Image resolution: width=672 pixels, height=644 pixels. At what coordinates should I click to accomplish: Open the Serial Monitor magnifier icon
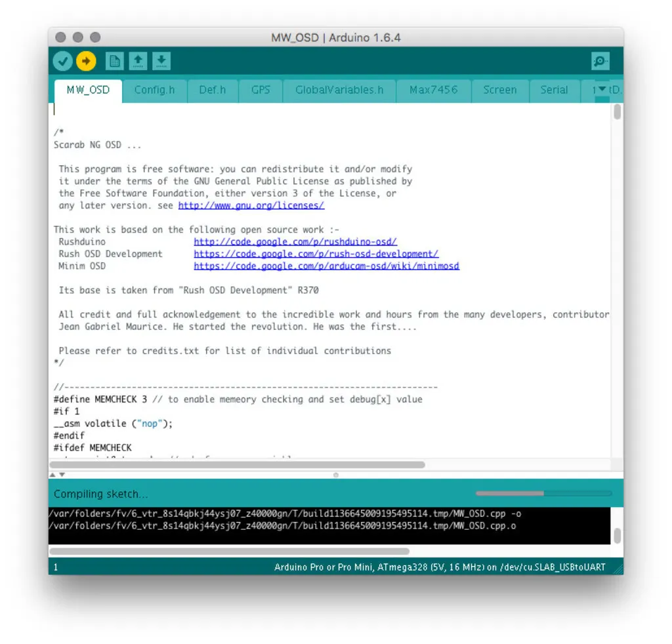600,62
